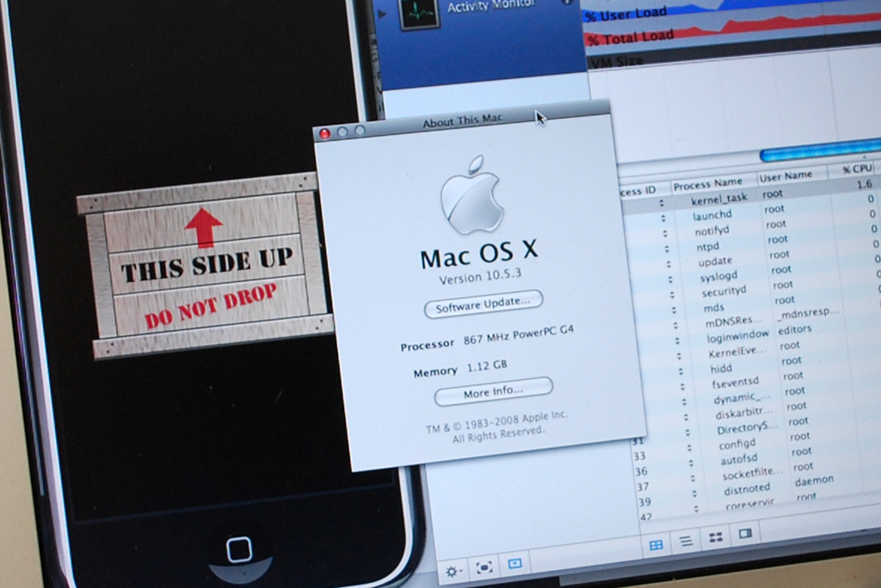Select the securityd process
This screenshot has width=881, height=588.
(724, 291)
